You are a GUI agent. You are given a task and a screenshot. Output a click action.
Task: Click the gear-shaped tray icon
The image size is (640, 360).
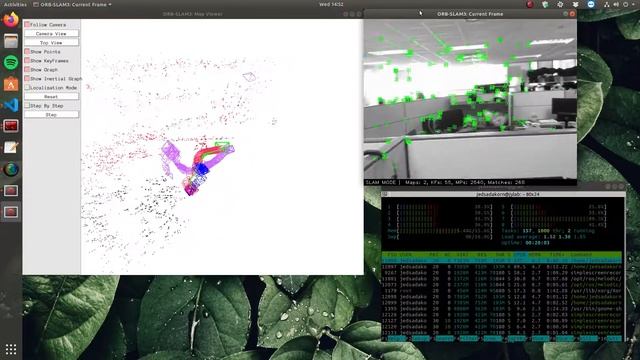click(560, 4)
